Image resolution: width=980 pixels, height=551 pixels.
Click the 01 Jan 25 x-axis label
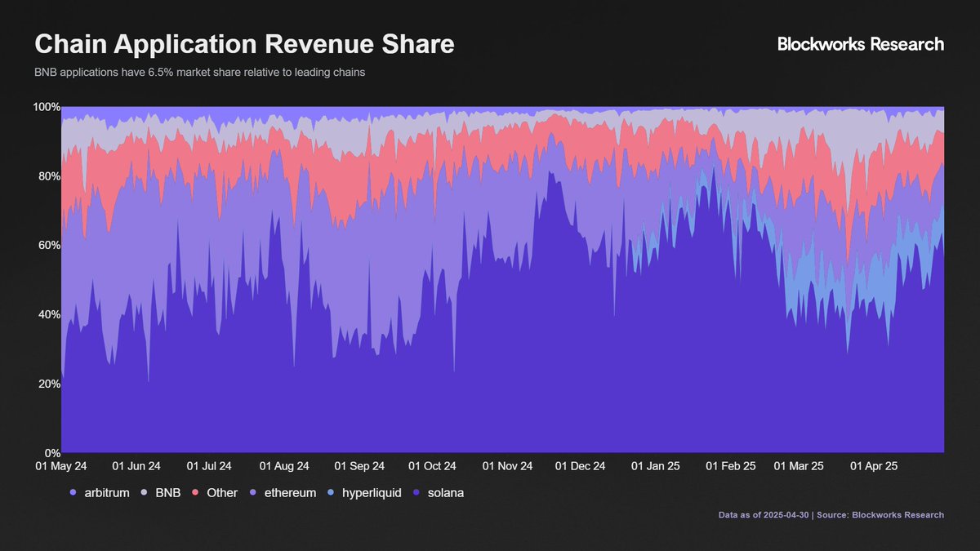655,466
